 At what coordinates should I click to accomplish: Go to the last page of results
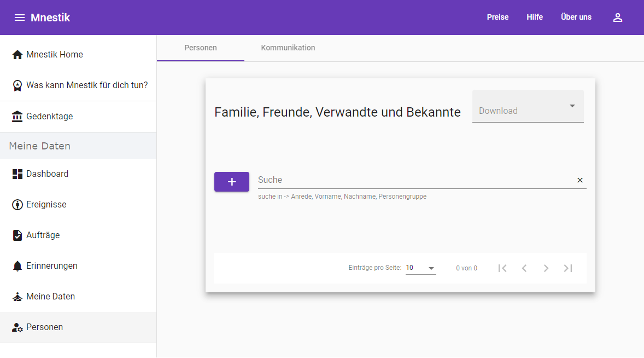click(x=567, y=268)
